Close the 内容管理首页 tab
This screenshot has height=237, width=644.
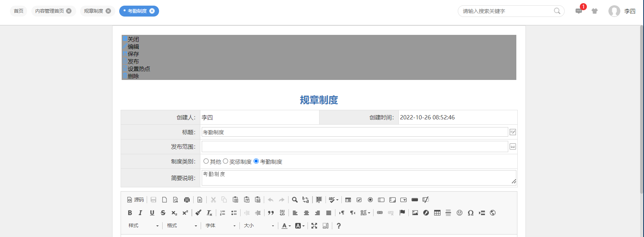(69, 11)
